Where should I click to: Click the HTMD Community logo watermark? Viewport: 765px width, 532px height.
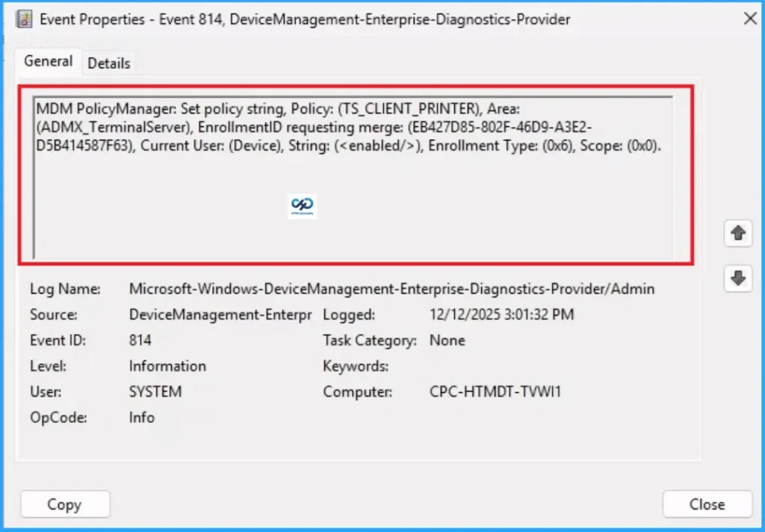[302, 203]
